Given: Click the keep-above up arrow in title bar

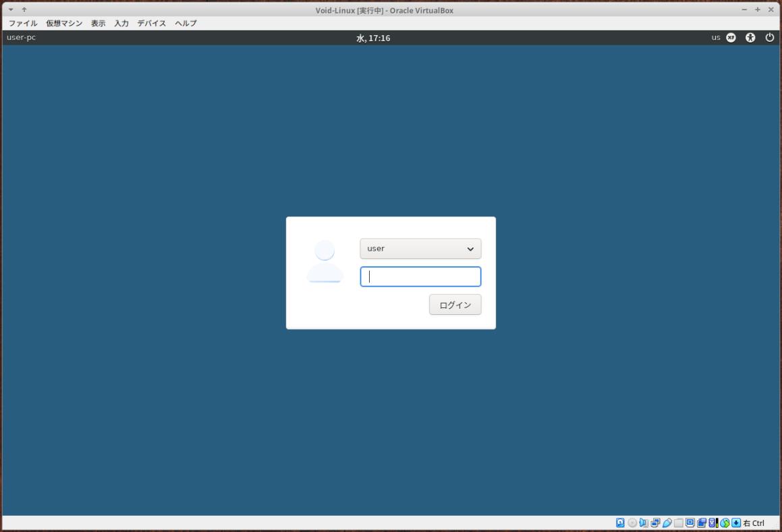Looking at the screenshot, I should pyautogui.click(x=24, y=9).
